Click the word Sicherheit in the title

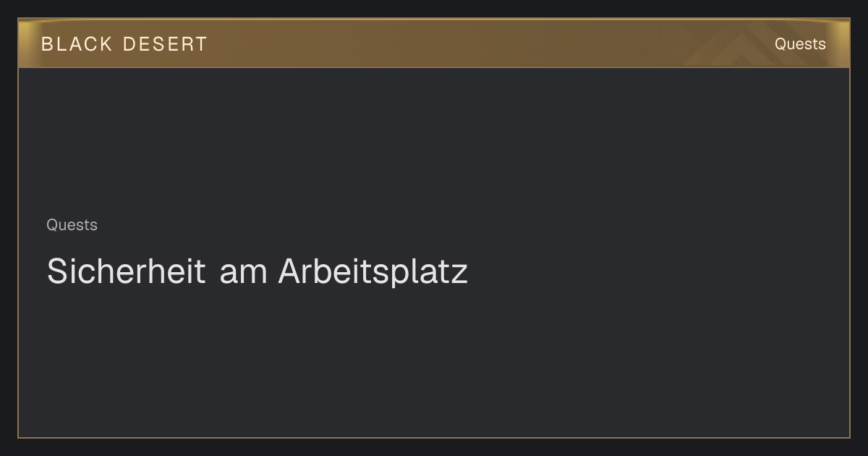click(127, 271)
